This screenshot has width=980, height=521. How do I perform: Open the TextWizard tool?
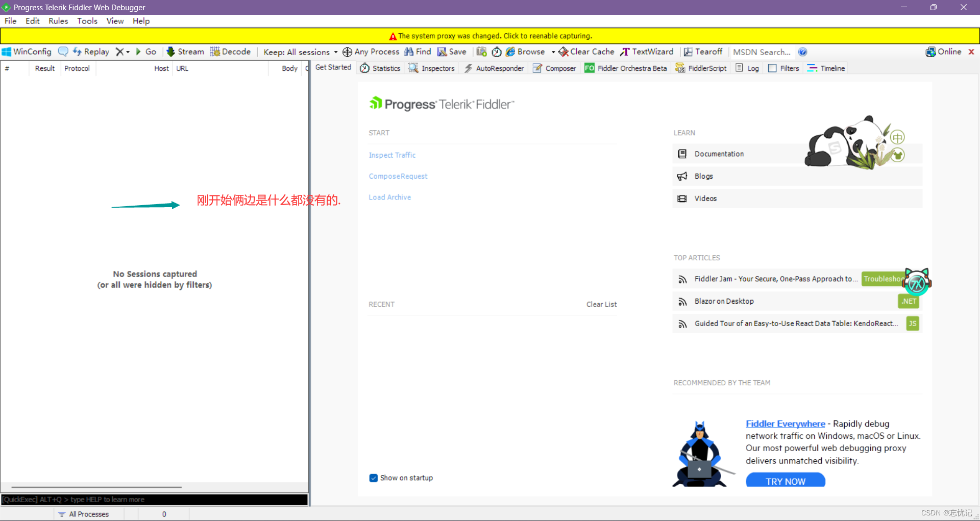(647, 52)
